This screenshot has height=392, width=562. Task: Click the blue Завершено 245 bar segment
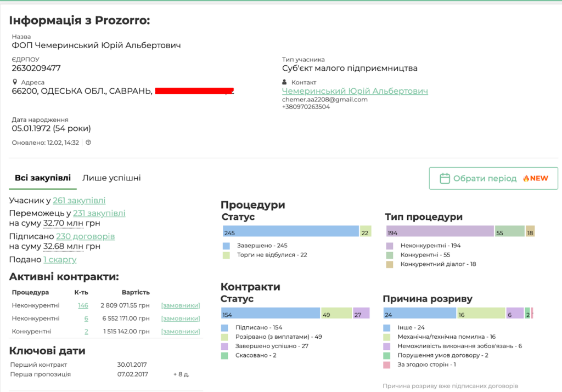290,231
